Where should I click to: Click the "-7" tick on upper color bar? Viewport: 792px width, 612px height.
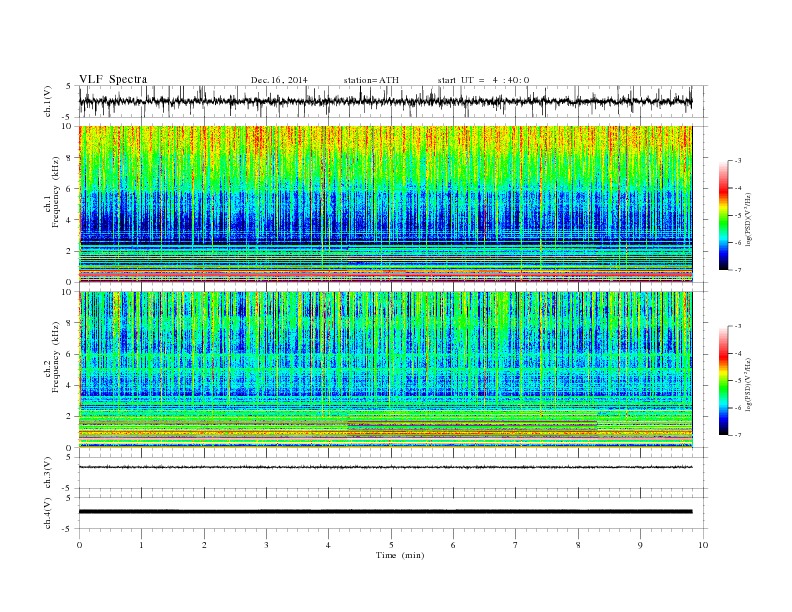737,270
